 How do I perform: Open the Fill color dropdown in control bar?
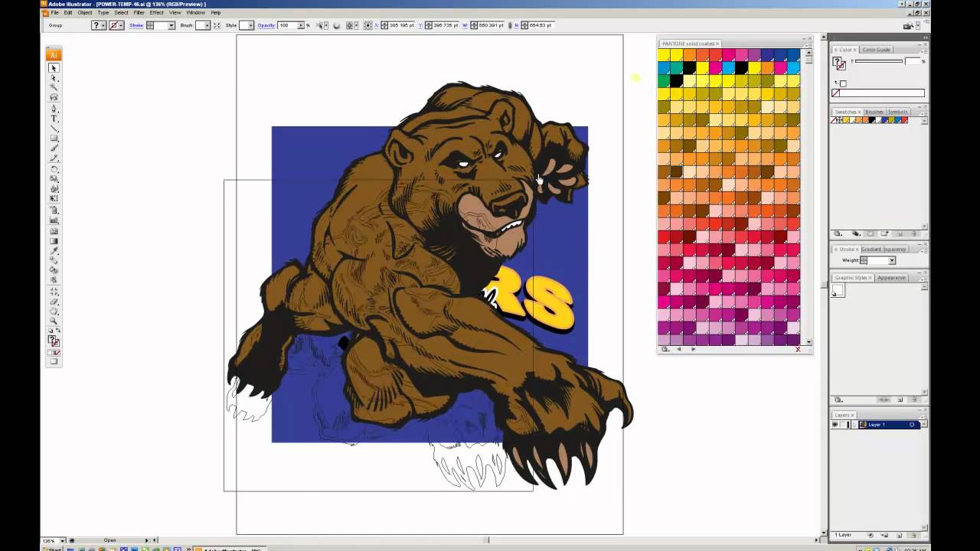click(104, 25)
